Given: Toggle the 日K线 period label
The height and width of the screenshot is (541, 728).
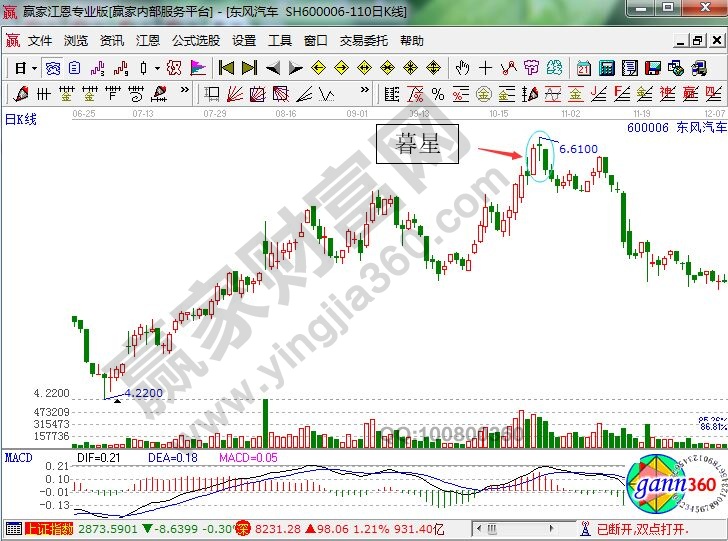Looking at the screenshot, I should click(21, 119).
